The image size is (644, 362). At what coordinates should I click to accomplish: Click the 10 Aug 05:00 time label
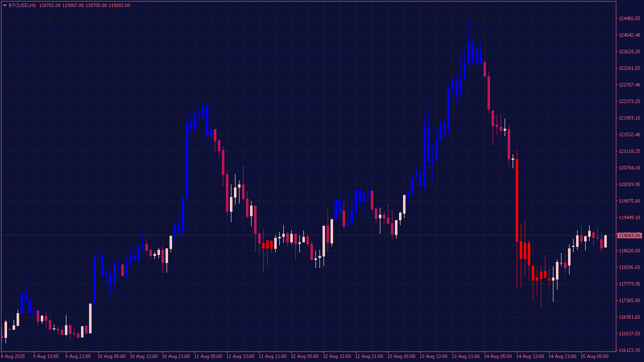[x=112, y=356]
